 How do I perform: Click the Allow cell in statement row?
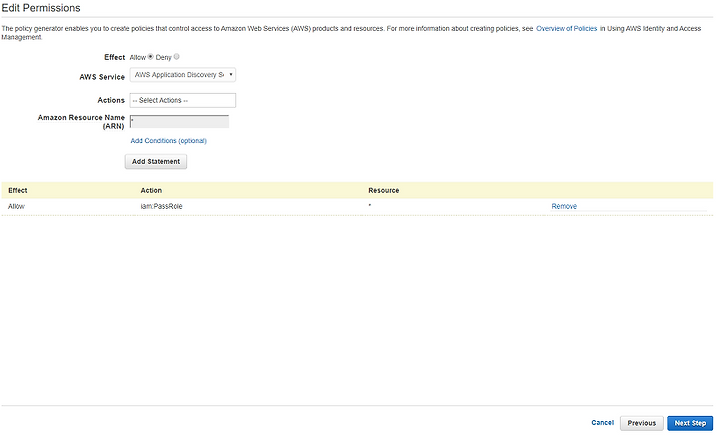tap(17, 207)
